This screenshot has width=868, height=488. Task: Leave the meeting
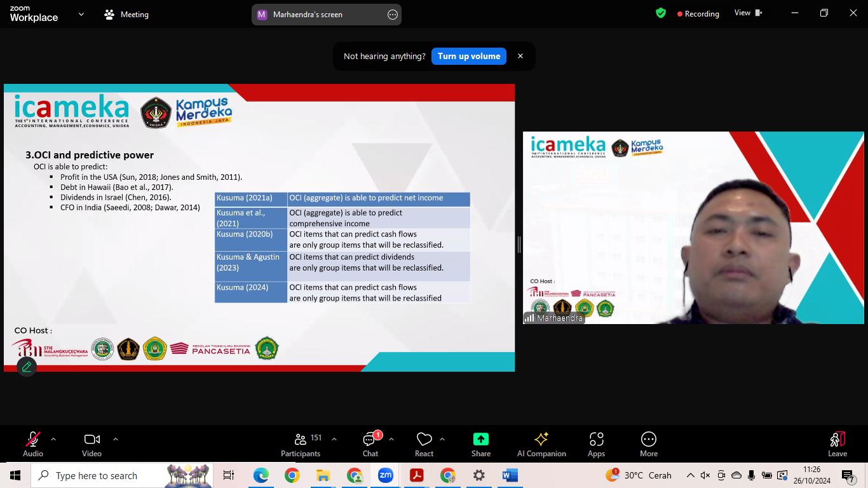[837, 444]
